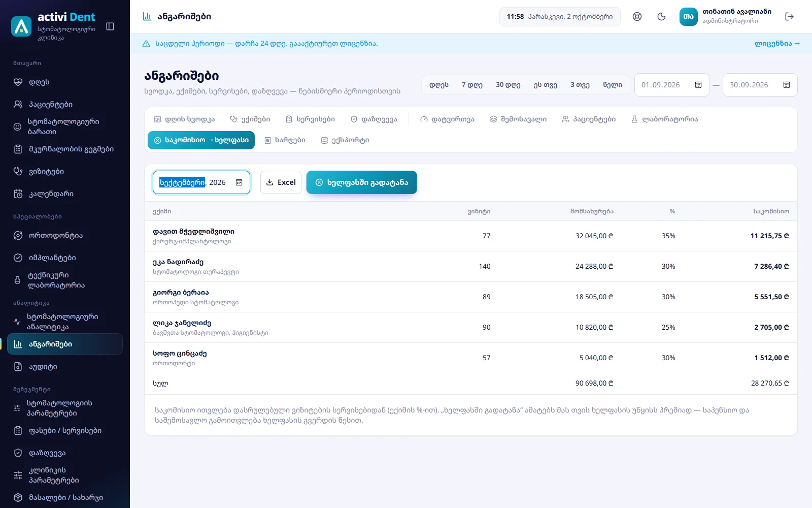
Task: Switch to ექიმები report tab
Action: click(250, 119)
